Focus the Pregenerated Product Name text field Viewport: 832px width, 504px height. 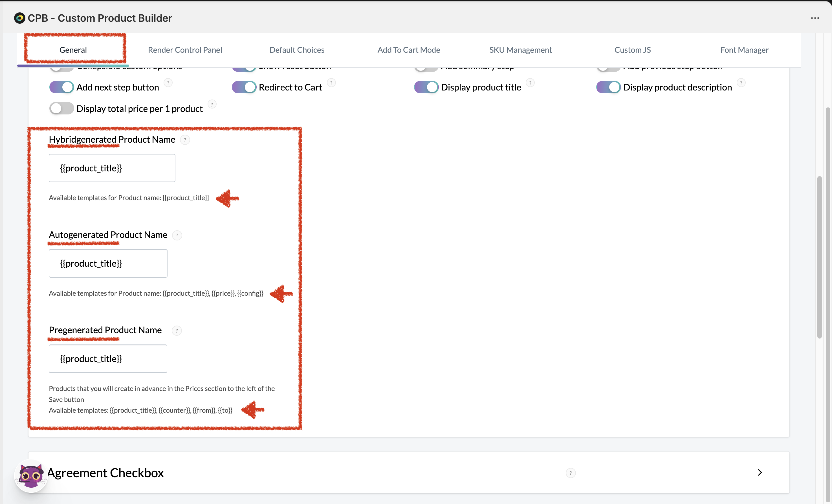[108, 359]
